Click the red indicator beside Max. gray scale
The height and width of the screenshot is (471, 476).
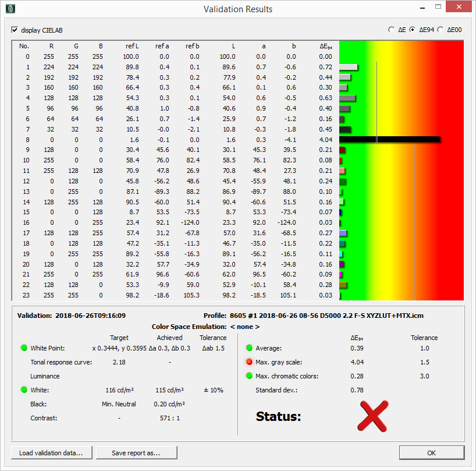tap(250, 361)
